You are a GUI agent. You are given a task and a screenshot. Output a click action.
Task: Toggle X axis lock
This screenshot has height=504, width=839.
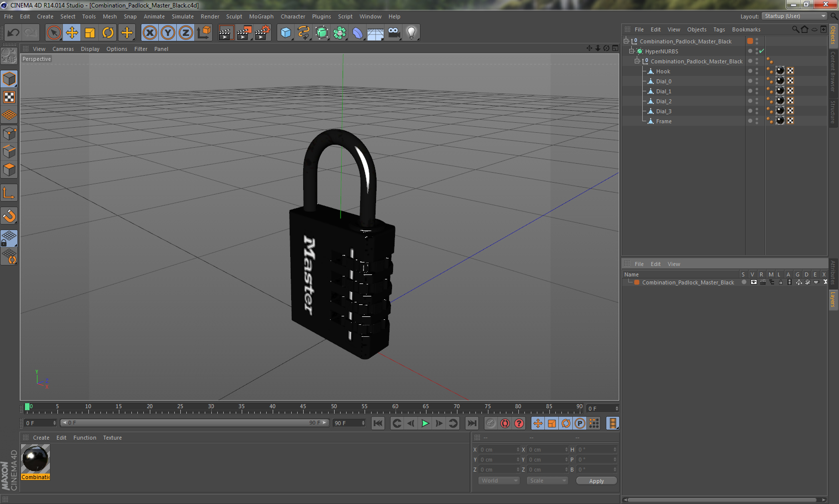point(149,33)
